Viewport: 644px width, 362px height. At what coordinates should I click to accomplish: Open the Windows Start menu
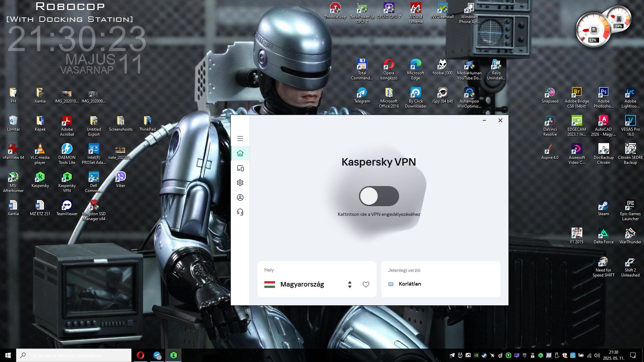(8, 355)
